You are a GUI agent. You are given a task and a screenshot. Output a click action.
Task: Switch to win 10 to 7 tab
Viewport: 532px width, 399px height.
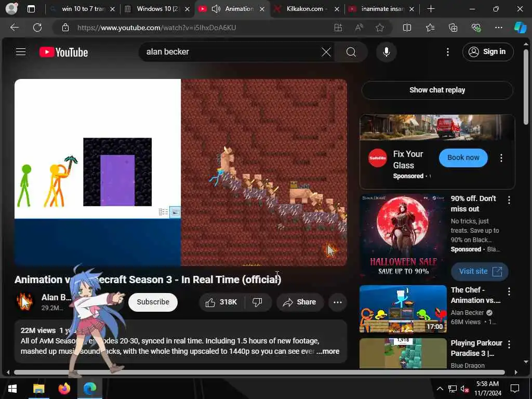point(83,9)
